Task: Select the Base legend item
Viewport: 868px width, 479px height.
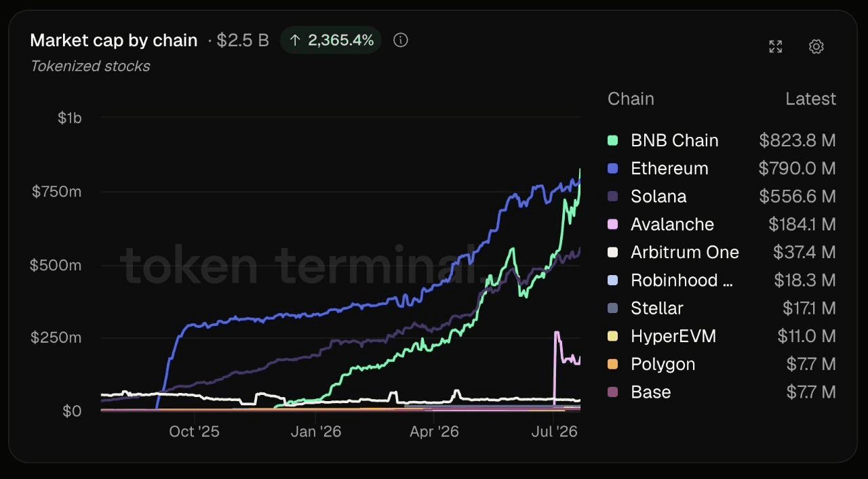Action: pos(722,392)
